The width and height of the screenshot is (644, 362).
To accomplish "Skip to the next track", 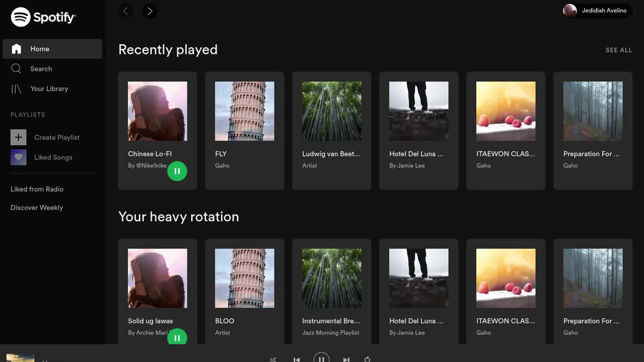I will (x=346, y=359).
